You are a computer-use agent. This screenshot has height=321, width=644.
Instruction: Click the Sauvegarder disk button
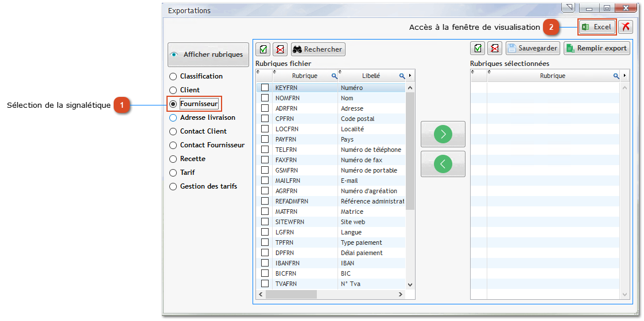coord(532,48)
